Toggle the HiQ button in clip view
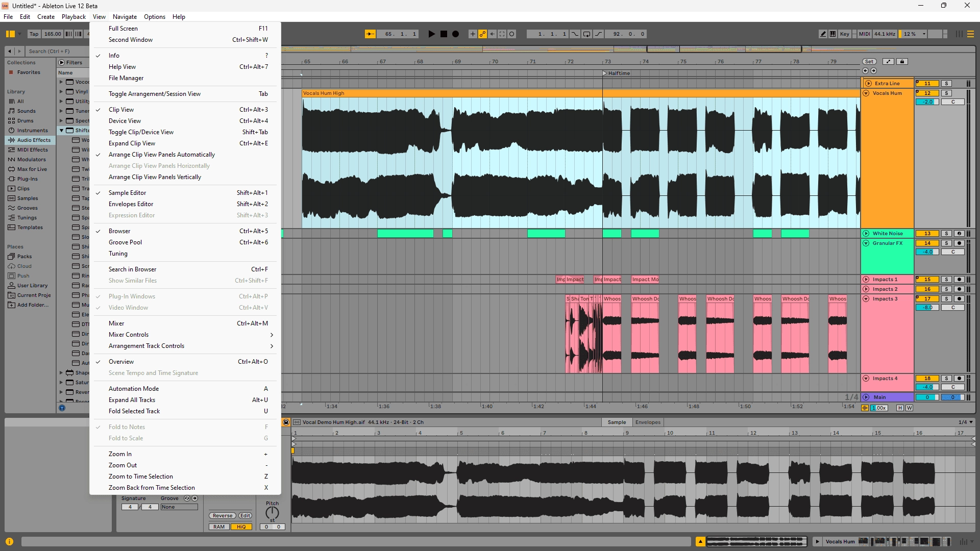This screenshot has height=551, width=980. [x=241, y=527]
